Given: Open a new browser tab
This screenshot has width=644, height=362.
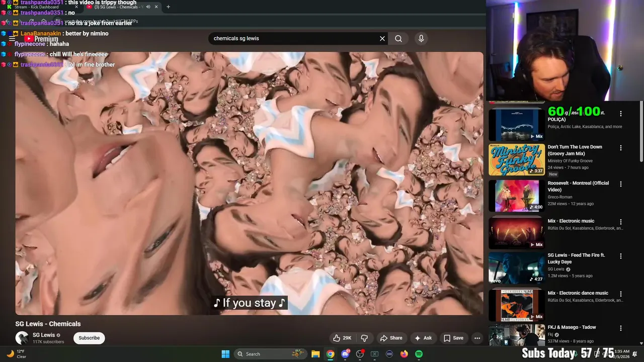Looking at the screenshot, I should click(168, 7).
